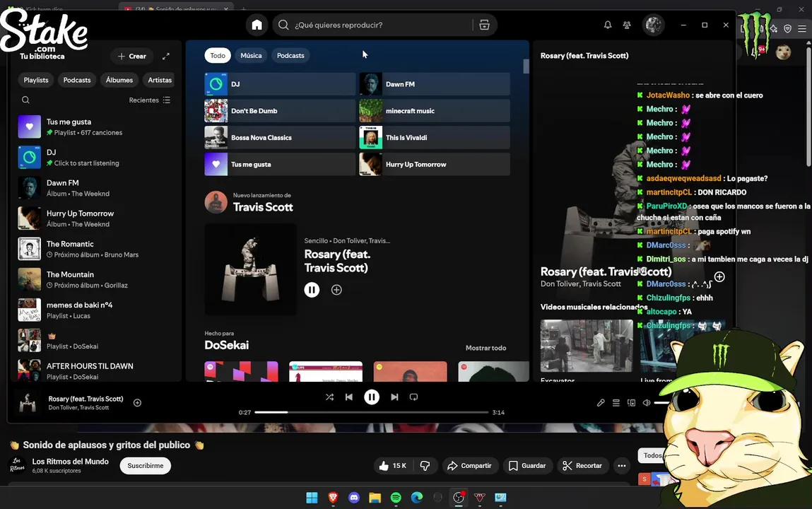Viewport: 812px width, 509px height.
Task: Click Mostrar todo link
Action: click(x=486, y=348)
